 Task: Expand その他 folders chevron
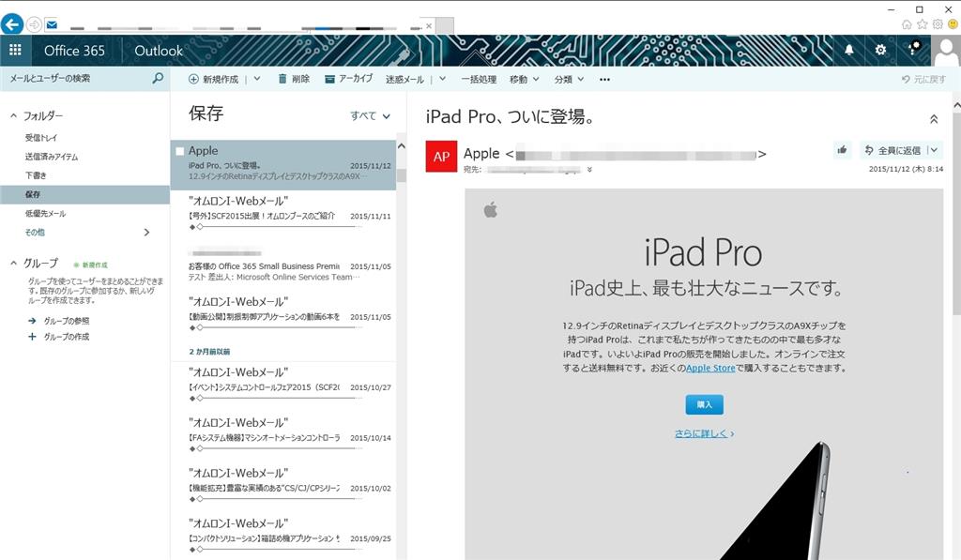click(146, 233)
